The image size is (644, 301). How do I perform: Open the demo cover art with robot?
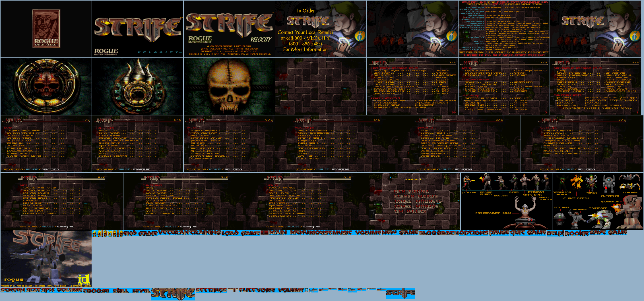(46, 259)
